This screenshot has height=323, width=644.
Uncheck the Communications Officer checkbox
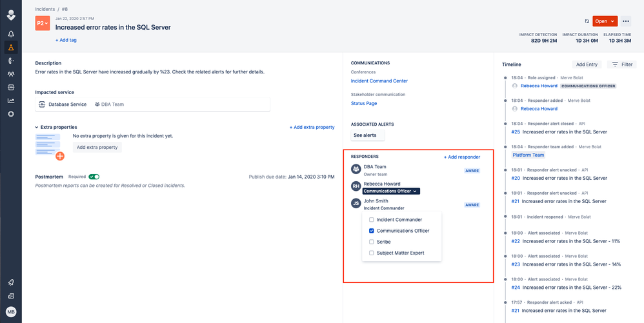371,231
